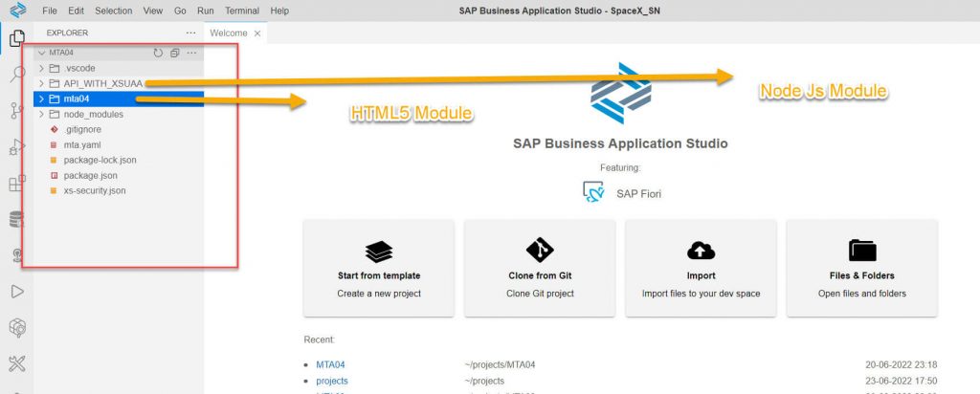Click the Import card
Viewport: 980px width, 394px height.
702,268
